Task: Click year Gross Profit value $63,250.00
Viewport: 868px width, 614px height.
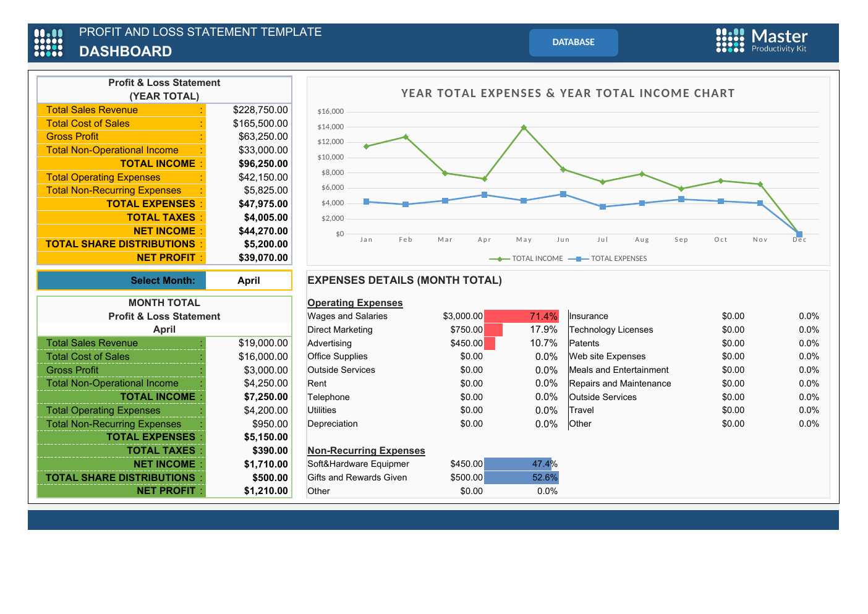Action: point(263,137)
